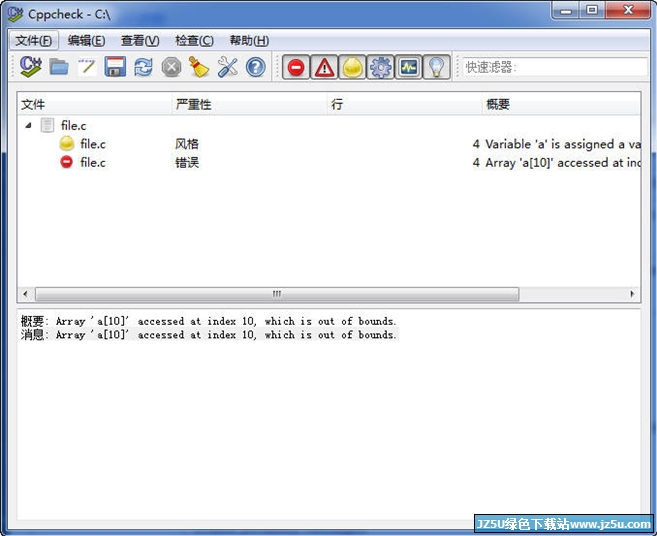Clear results with the broom icon
This screenshot has height=536, width=657.
pos(199,67)
